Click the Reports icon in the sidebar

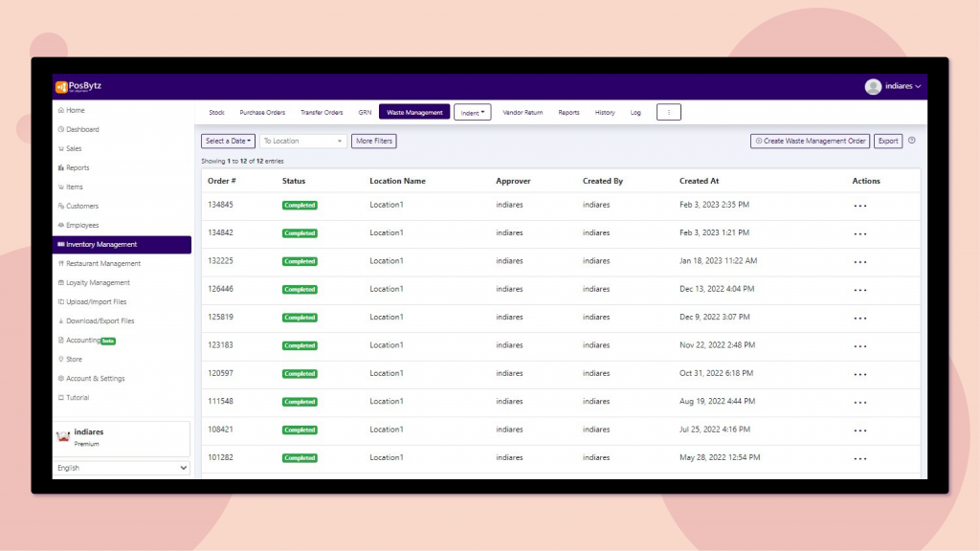[x=63, y=167]
